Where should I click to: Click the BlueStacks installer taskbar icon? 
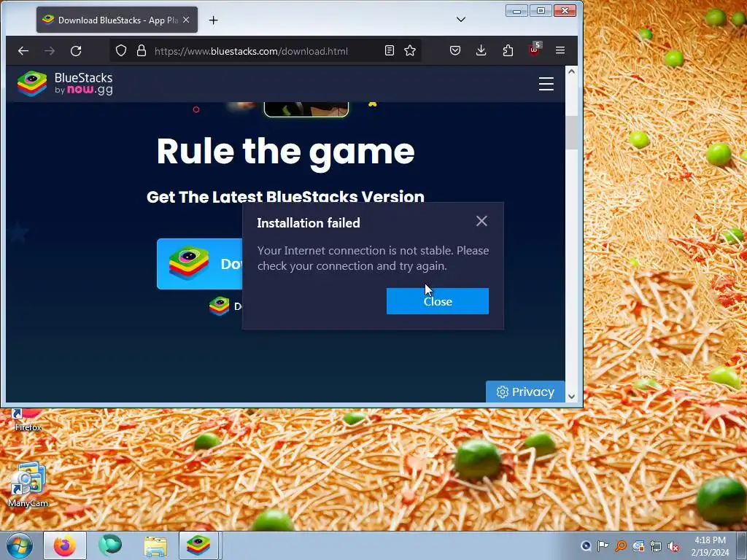point(198,545)
